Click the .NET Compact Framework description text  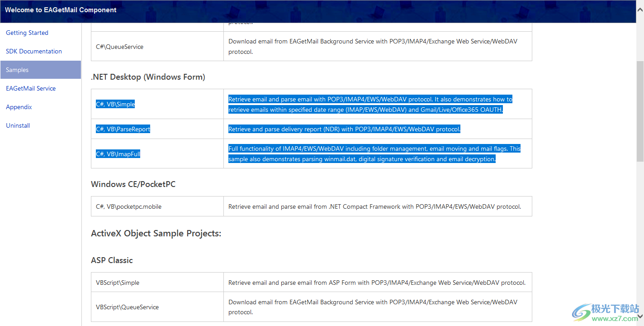tap(374, 206)
